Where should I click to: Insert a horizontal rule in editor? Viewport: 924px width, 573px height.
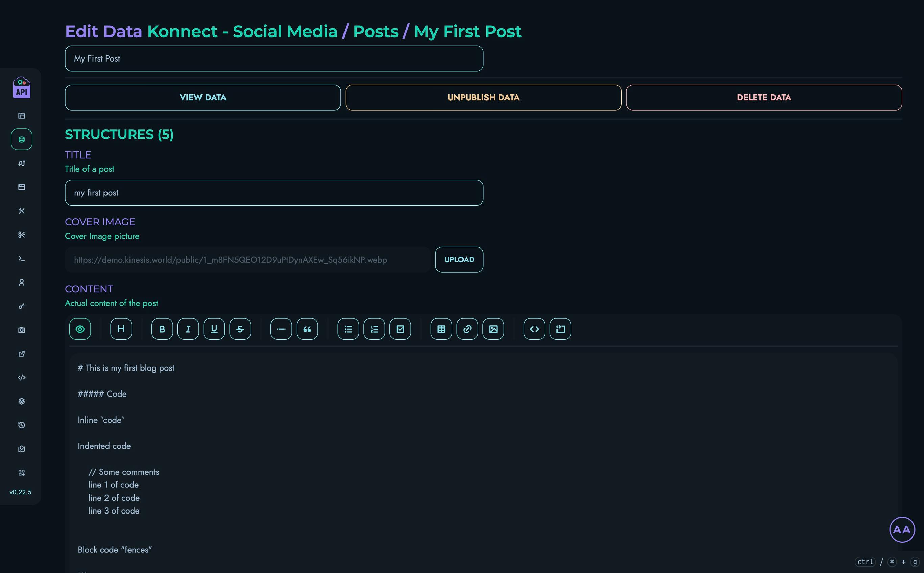pos(281,329)
